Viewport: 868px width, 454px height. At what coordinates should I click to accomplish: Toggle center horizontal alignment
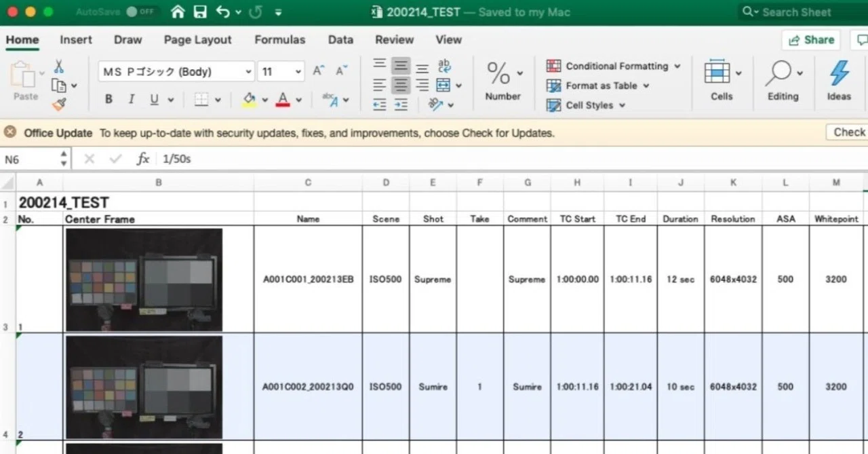(x=401, y=86)
